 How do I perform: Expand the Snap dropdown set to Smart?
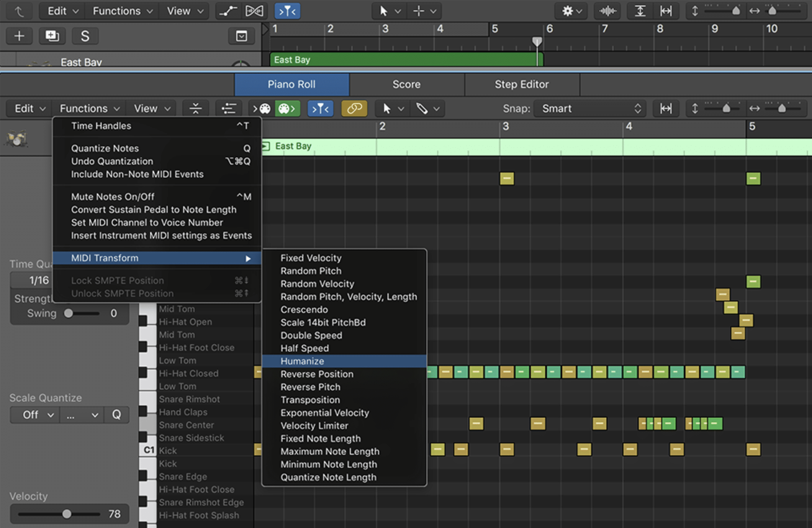(586, 109)
